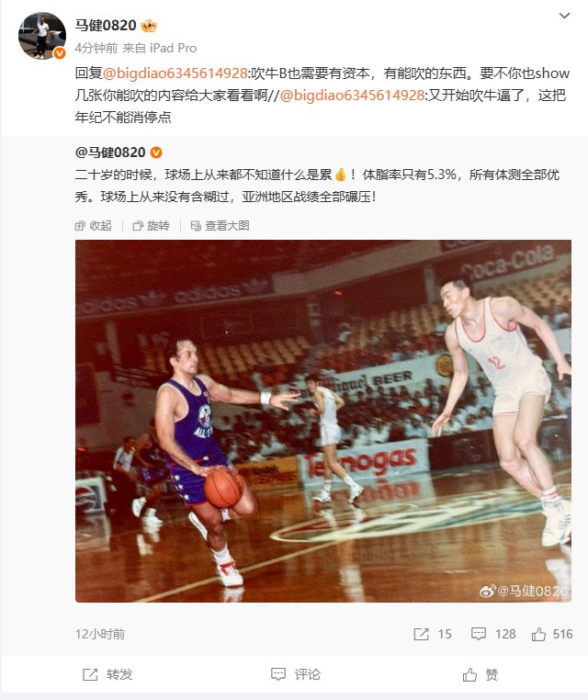This screenshot has width=588, height=700.
Task: Open the 马健0820 username at the top
Action: click(106, 26)
